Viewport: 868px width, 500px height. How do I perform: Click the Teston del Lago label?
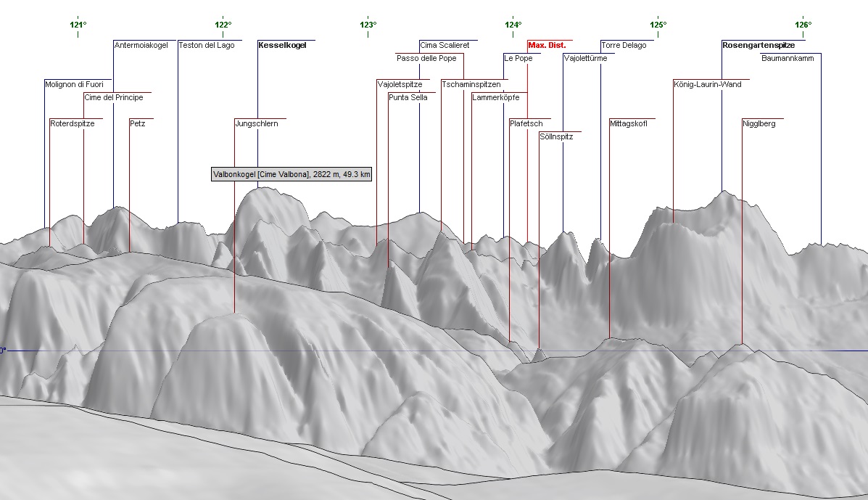click(206, 45)
